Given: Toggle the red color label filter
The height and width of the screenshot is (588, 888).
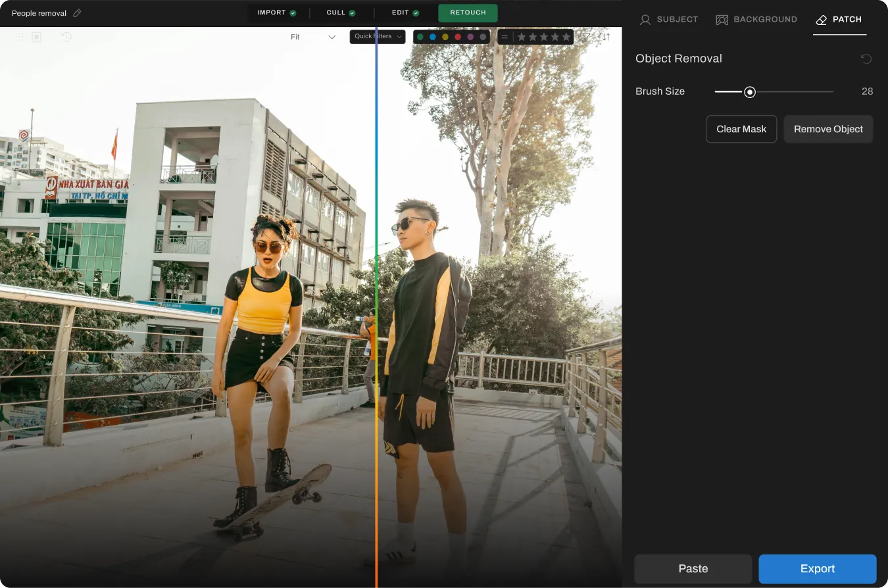Looking at the screenshot, I should (458, 37).
